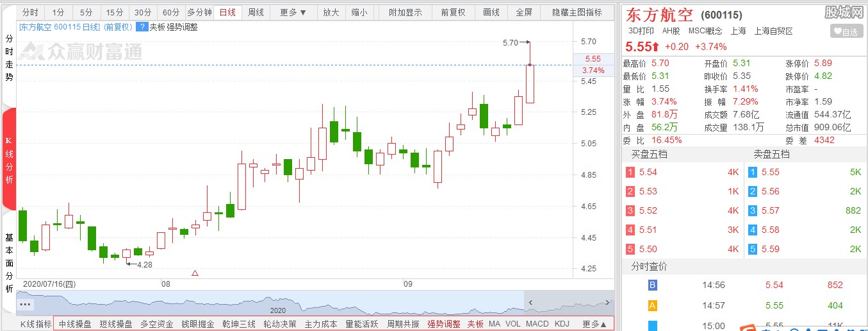Click the blue B trade icon at 14:56

click(653, 285)
